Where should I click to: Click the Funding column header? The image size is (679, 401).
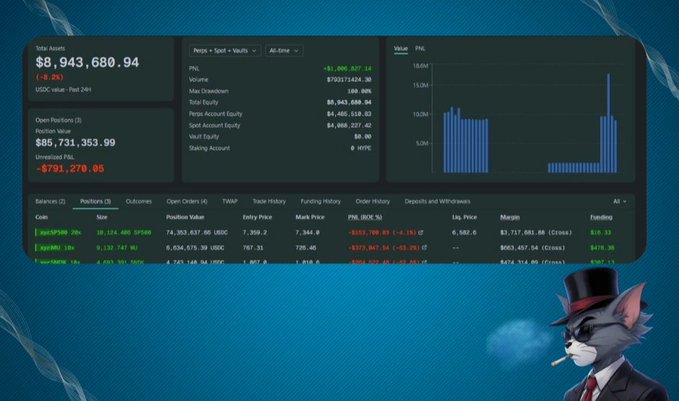(601, 217)
